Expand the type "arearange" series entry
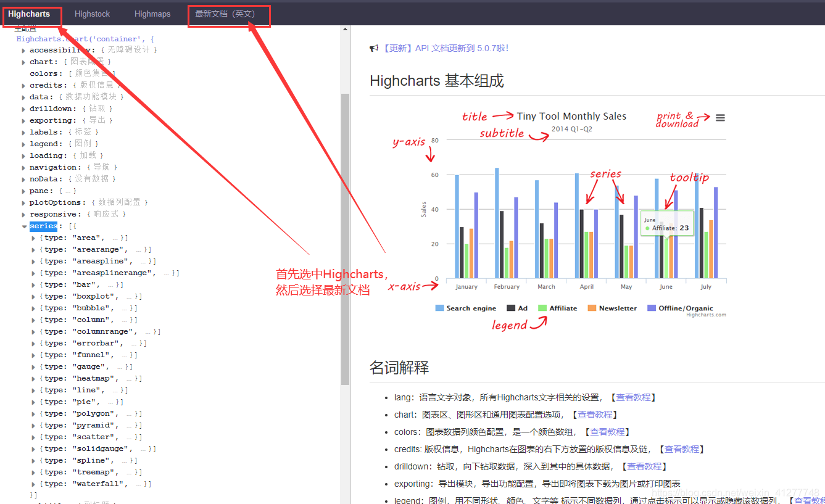Image resolution: width=825 pixels, height=504 pixels. click(33, 250)
